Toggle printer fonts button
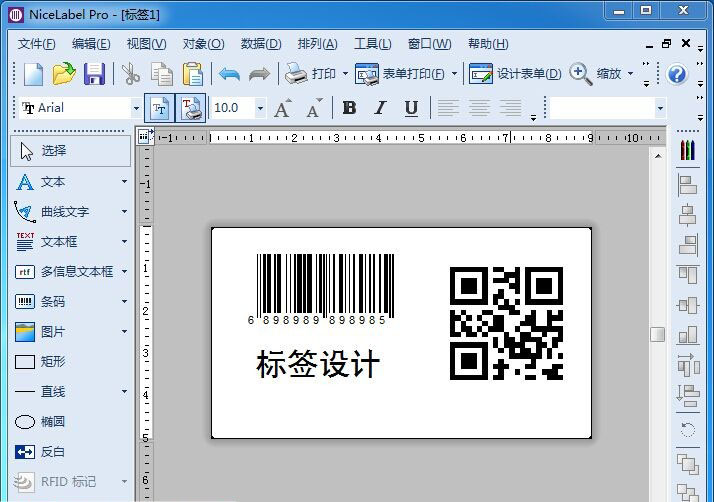Image resolution: width=714 pixels, height=502 pixels. point(190,108)
